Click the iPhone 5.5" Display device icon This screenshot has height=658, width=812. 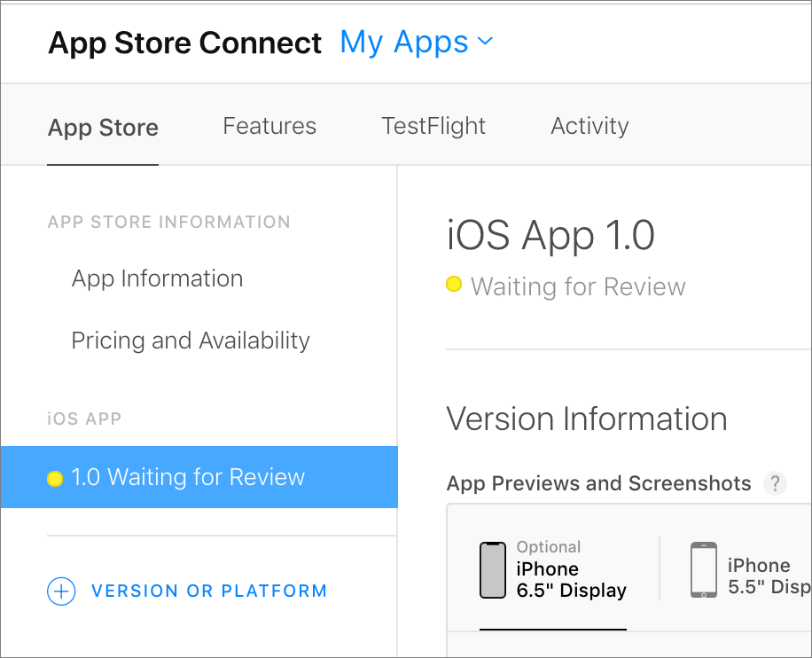coord(704,570)
